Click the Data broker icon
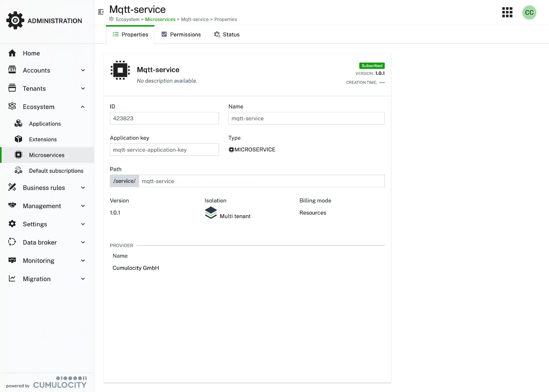This screenshot has width=549, height=392. [12, 242]
